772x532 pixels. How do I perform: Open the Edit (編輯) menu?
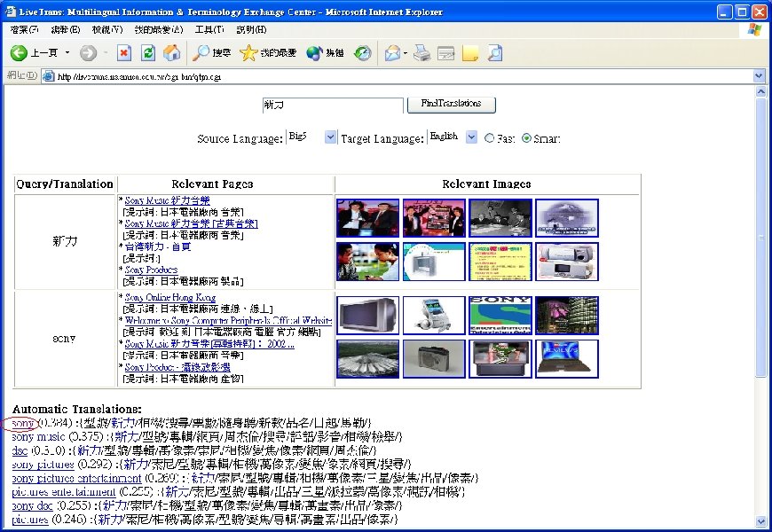[66, 29]
